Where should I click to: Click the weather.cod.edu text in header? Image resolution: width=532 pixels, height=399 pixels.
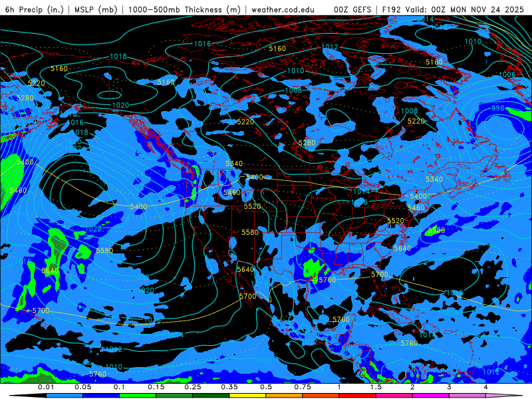(283, 9)
